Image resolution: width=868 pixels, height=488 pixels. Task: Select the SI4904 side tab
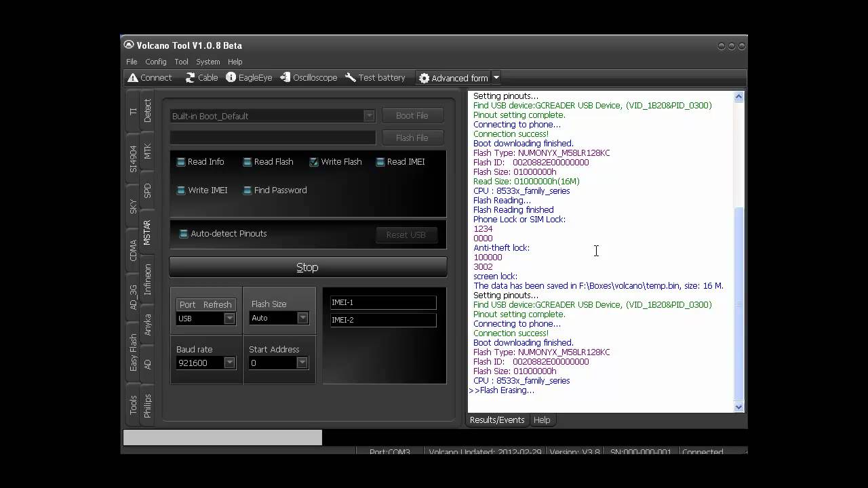point(133,159)
